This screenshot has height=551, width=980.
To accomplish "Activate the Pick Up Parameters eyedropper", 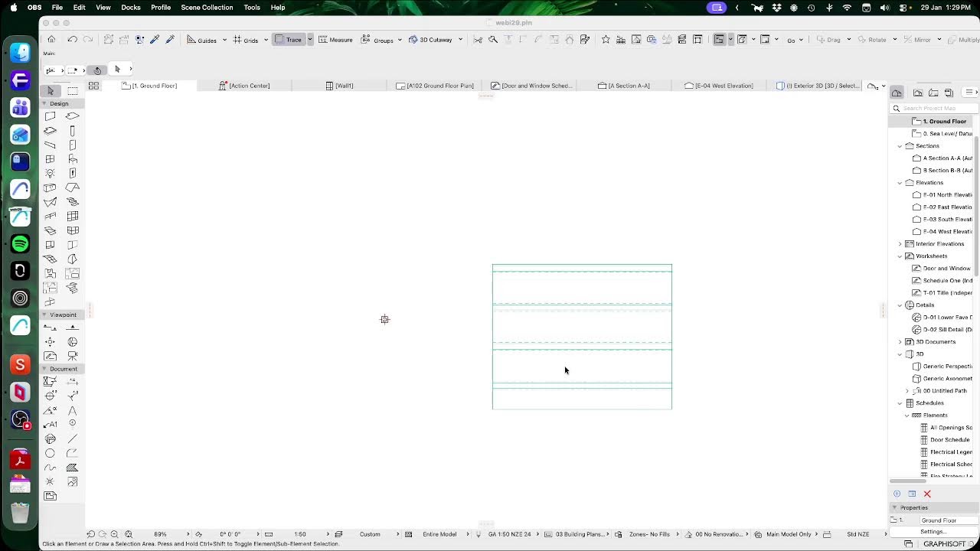I will [x=155, y=40].
